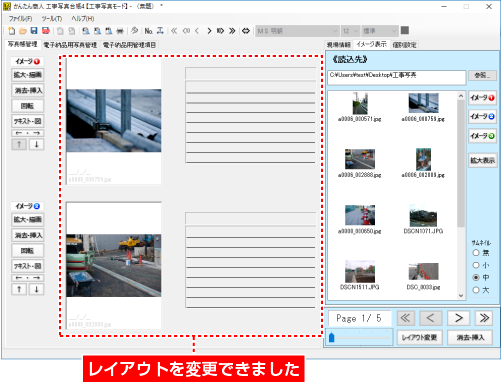
Task: Skip forward several pages with toolbar bar-double-arrow icon
Action: [220, 31]
